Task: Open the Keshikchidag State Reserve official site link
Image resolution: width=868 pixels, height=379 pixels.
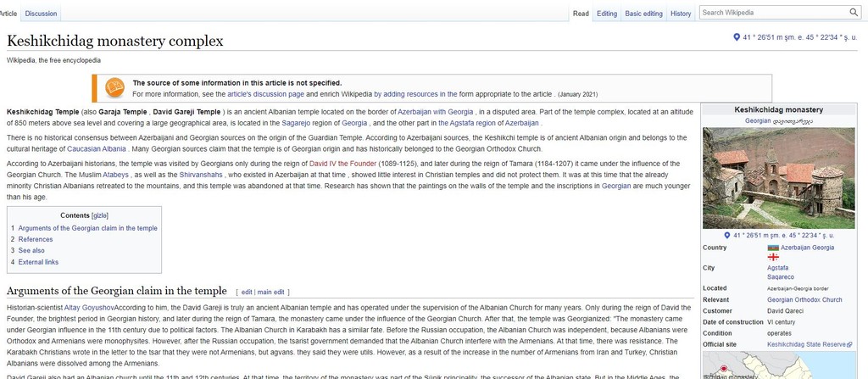Action: coord(807,344)
